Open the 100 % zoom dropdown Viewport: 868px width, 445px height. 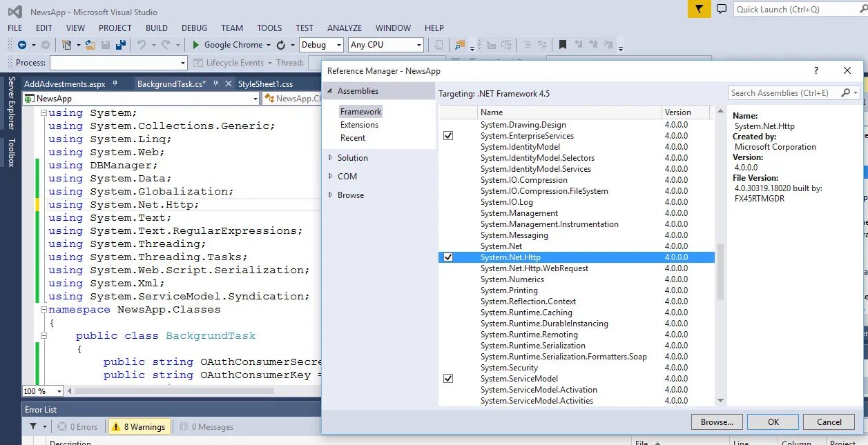(58, 391)
